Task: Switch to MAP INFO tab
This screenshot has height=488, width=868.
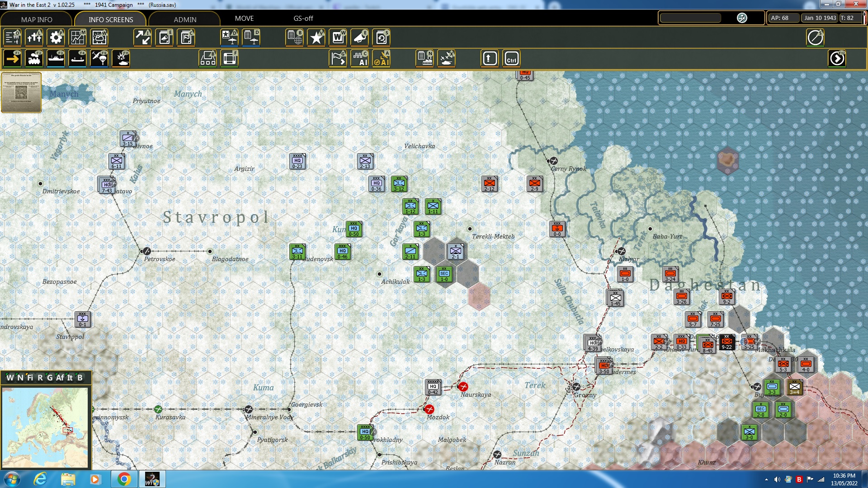Action: point(37,19)
